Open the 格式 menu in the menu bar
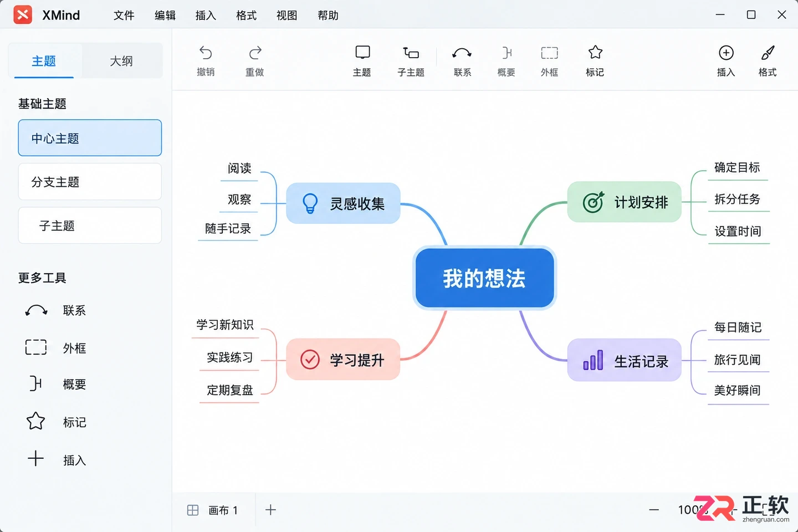Image resolution: width=798 pixels, height=532 pixels. tap(247, 16)
